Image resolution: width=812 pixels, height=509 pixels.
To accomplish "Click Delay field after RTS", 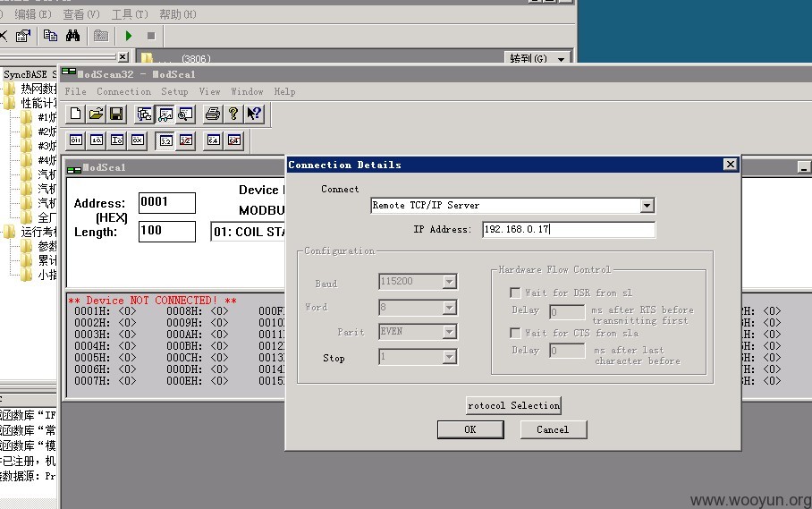I will point(567,311).
